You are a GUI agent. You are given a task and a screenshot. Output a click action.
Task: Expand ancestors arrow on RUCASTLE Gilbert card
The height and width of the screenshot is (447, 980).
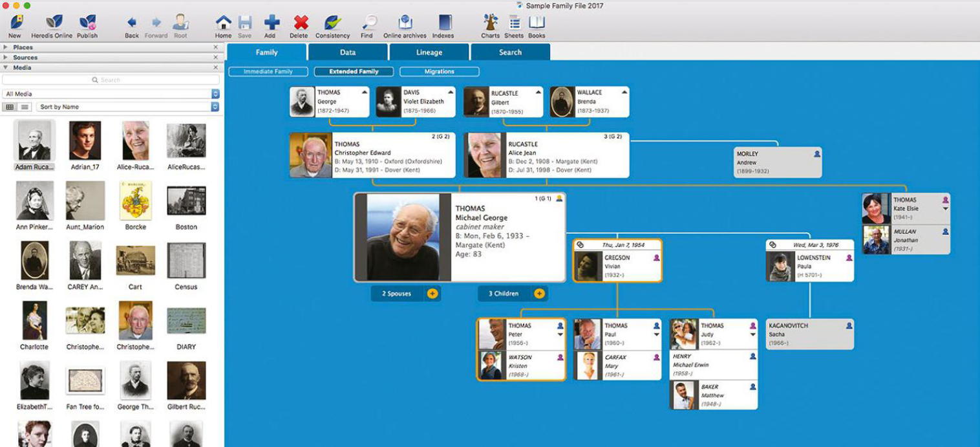538,93
